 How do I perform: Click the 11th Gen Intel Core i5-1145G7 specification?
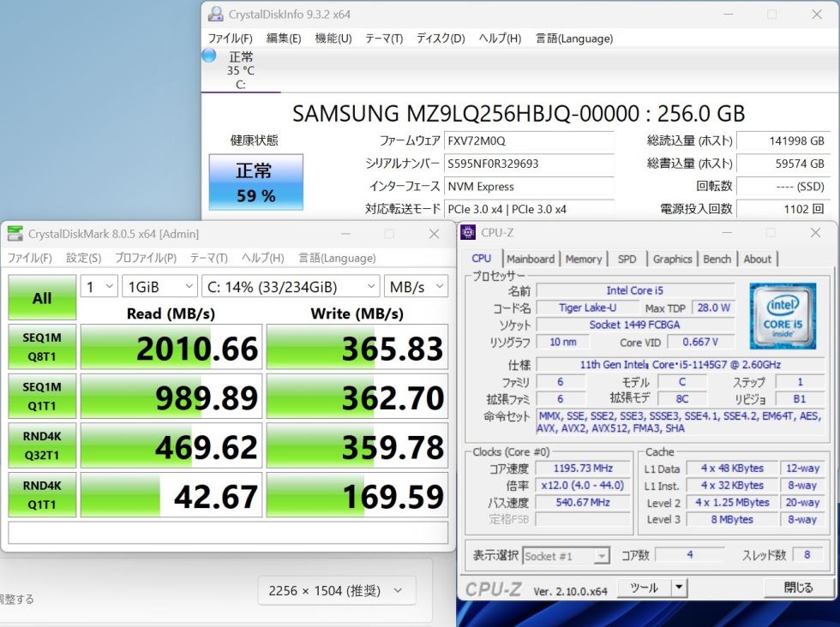[x=681, y=365]
